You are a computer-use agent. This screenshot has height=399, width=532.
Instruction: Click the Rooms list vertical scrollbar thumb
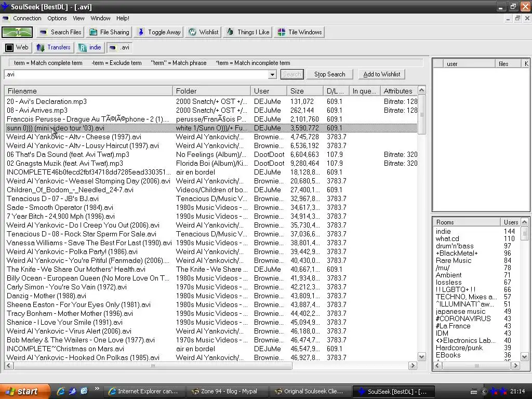tap(524, 233)
